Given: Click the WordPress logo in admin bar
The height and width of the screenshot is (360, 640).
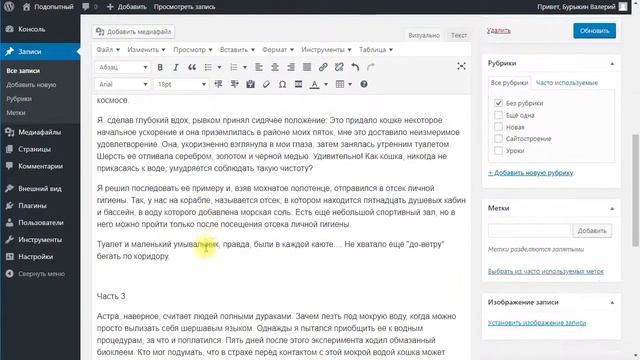Looking at the screenshot, I should tap(9, 7).
